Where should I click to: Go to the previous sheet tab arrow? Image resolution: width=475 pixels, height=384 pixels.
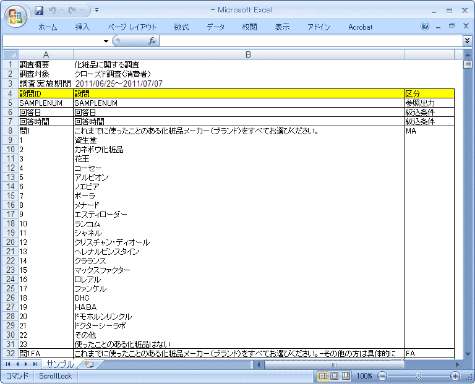[x=17, y=364]
